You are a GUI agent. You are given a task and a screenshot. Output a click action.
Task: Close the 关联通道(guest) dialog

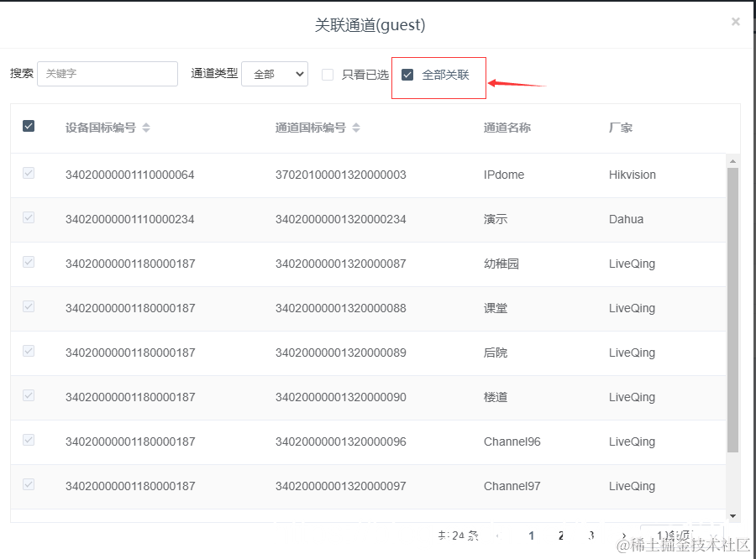735,22
